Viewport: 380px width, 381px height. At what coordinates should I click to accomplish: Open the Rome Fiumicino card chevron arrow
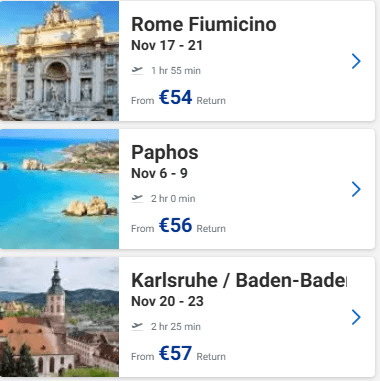[356, 61]
